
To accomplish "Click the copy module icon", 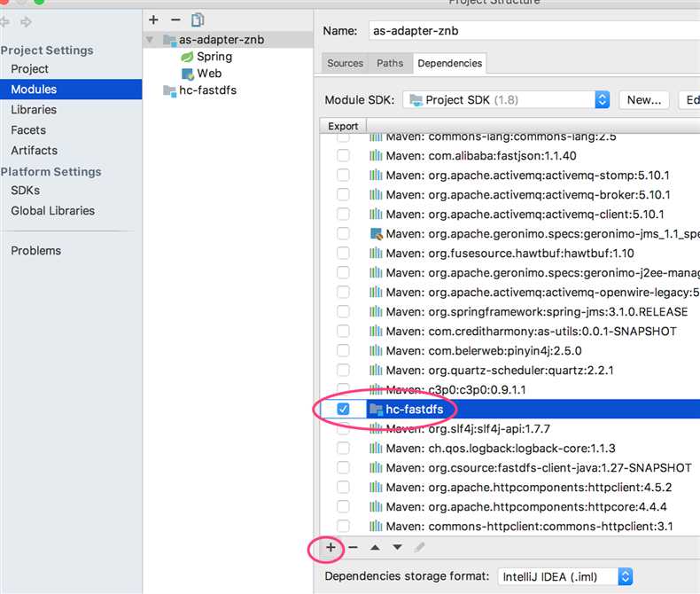I will tap(198, 20).
